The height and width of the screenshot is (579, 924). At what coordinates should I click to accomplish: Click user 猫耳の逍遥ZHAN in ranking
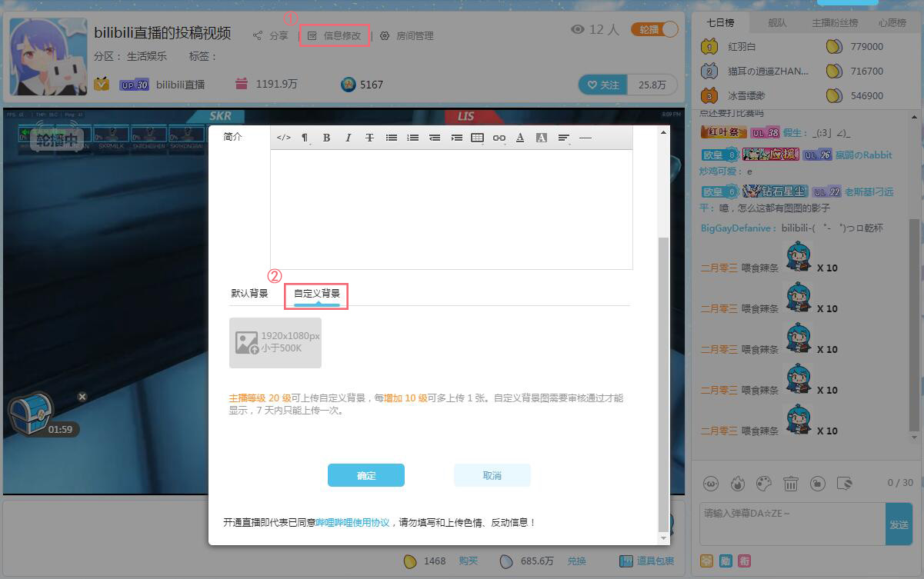(x=768, y=72)
